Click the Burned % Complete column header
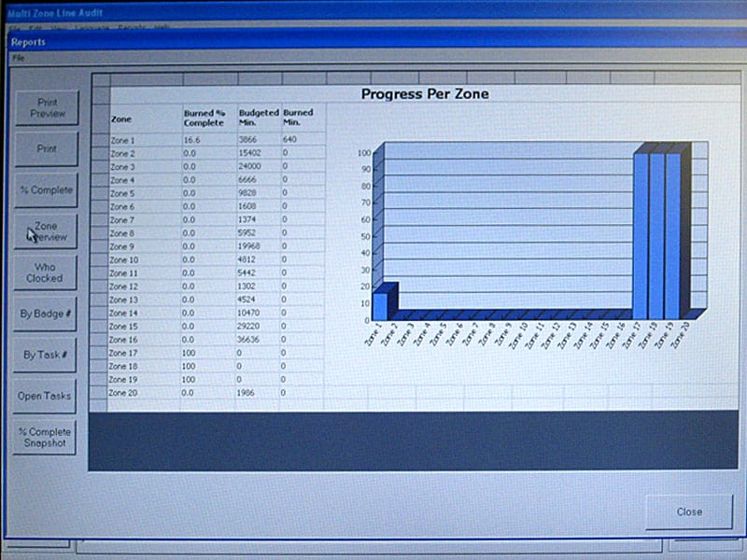Viewport: 747px width, 560px height. point(204,118)
